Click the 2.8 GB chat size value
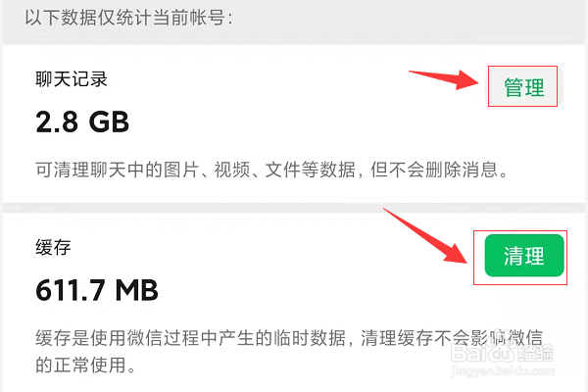Viewport: 588px width, 392px height. coord(82,122)
